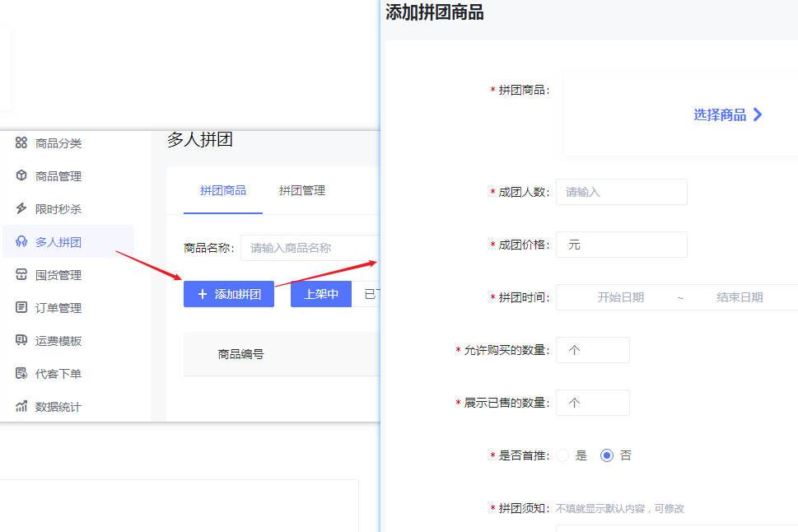The height and width of the screenshot is (532, 798).
Task: Click the 上架中 filter button
Action: 320,292
